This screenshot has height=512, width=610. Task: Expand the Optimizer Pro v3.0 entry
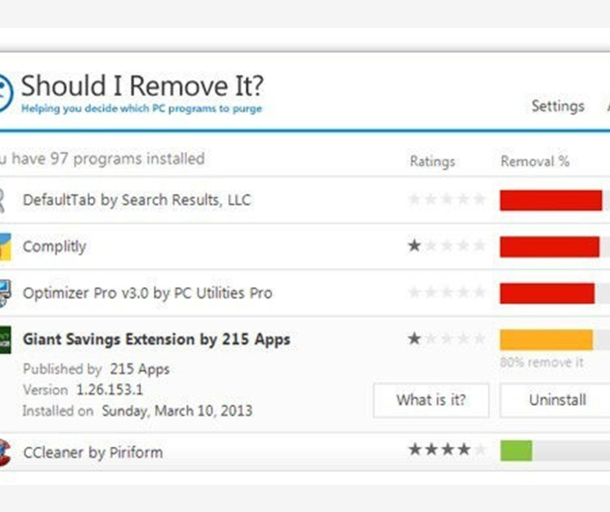(305, 293)
